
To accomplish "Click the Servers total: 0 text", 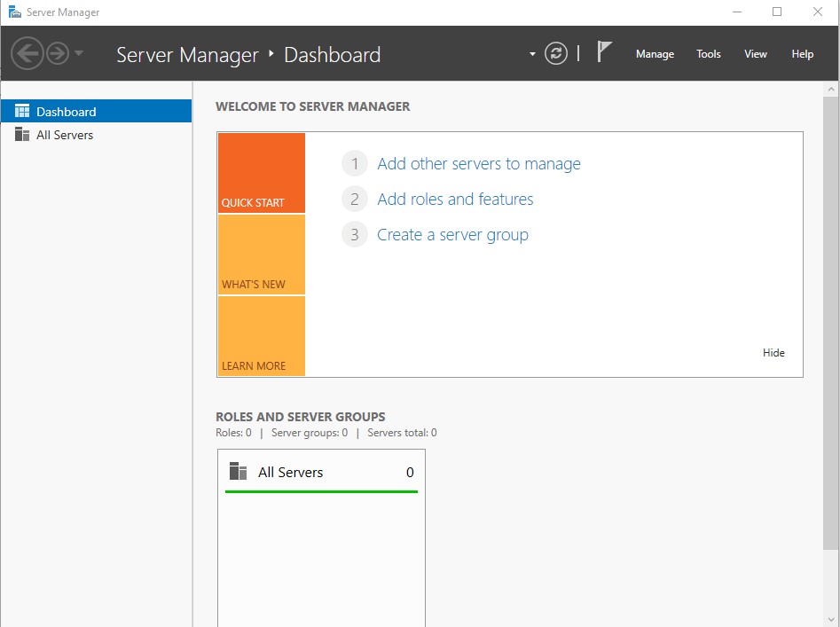I will pos(402,433).
